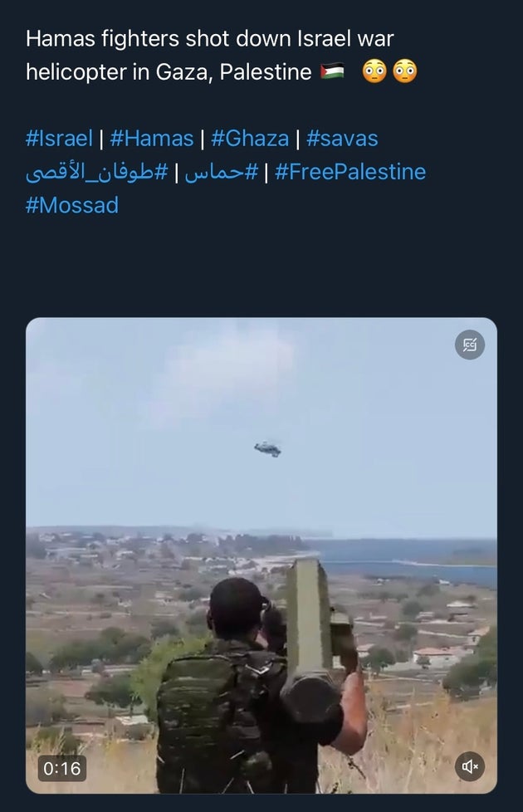Click the 0:16 video duration badge
The height and width of the screenshot is (812, 523).
coord(63,768)
